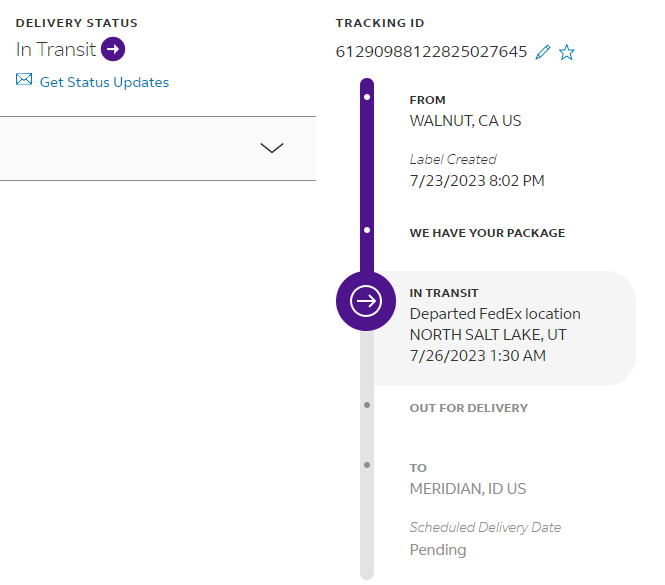Click the purple In Transit arrow icon
This screenshot has width=665, height=585.
coord(113,49)
